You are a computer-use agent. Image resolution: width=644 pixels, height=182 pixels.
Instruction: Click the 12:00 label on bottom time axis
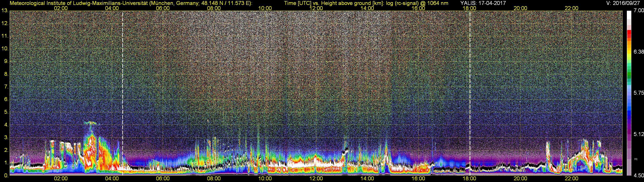pyautogui.click(x=316, y=179)
